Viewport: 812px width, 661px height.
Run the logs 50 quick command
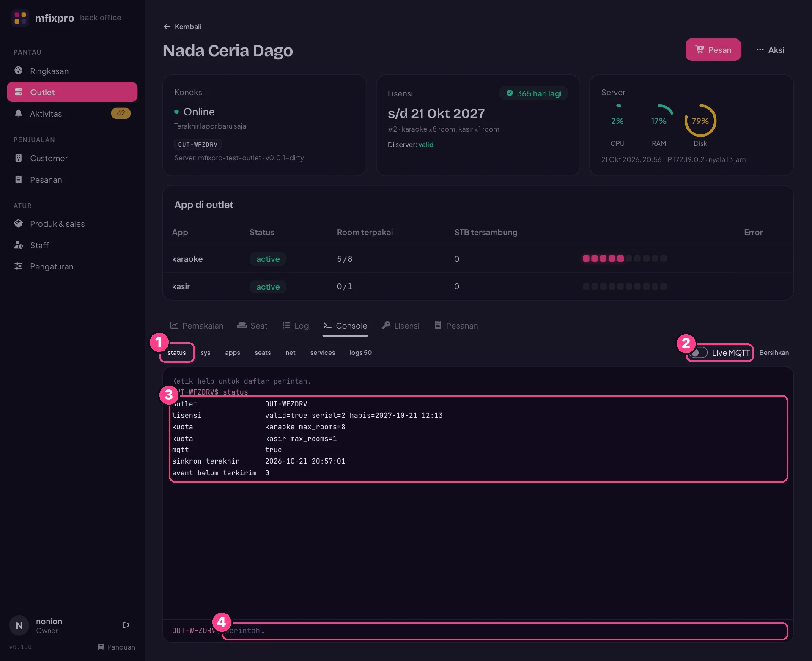click(361, 353)
